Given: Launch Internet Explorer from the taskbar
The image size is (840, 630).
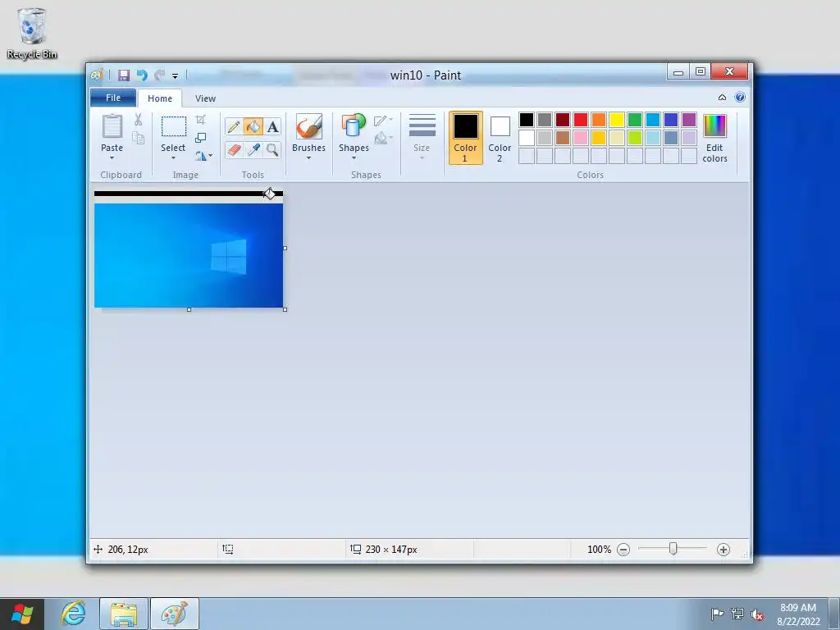Looking at the screenshot, I should click(x=73, y=614).
